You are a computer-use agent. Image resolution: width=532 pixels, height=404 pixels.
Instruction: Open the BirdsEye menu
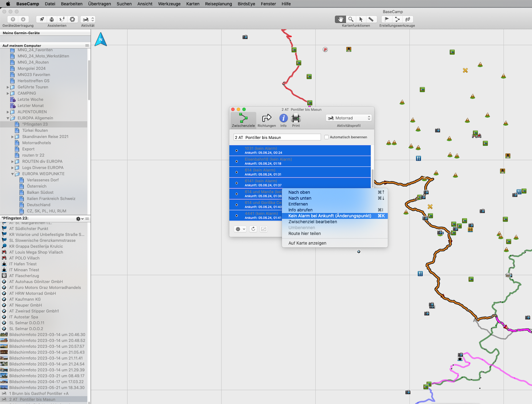(x=246, y=4)
